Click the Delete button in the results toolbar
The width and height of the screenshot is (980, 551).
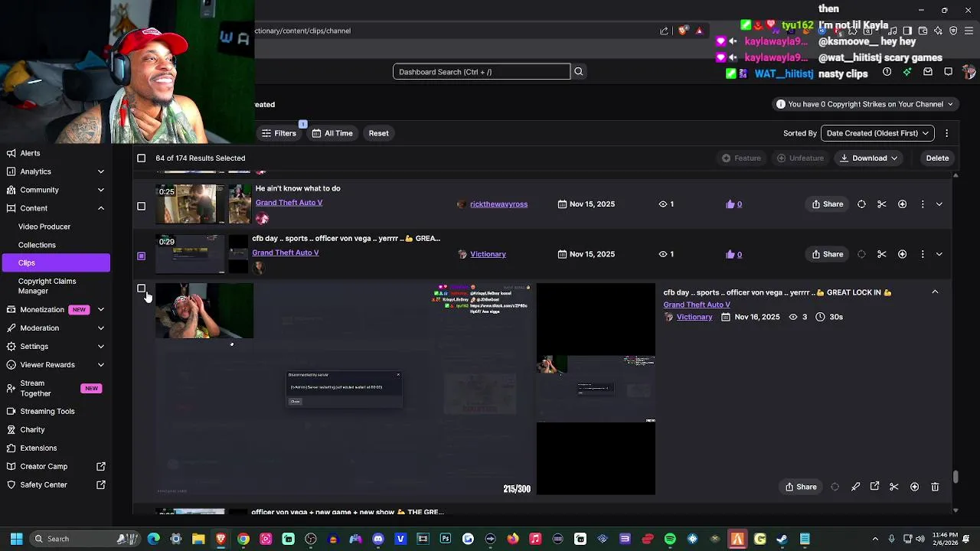point(937,158)
